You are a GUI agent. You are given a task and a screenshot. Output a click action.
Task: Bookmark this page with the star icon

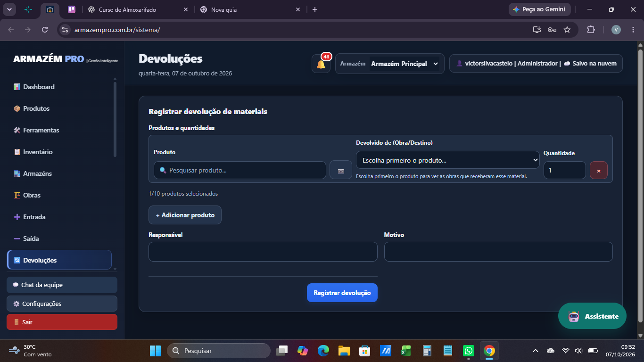pos(567,30)
